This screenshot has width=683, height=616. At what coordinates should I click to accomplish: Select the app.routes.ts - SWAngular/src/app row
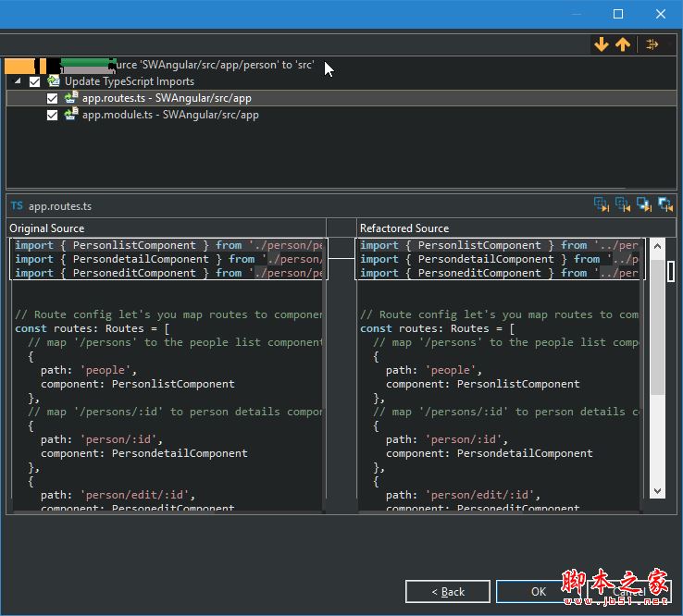341,98
